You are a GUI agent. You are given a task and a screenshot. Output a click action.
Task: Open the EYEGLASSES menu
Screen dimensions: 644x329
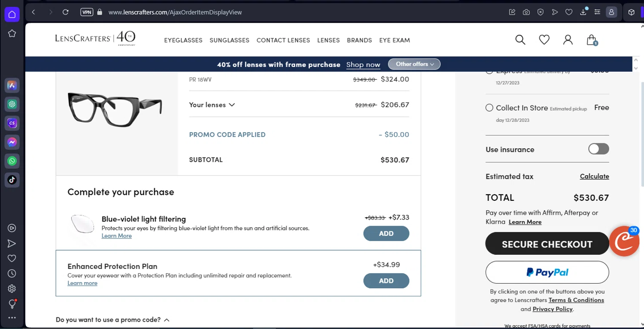coord(183,40)
